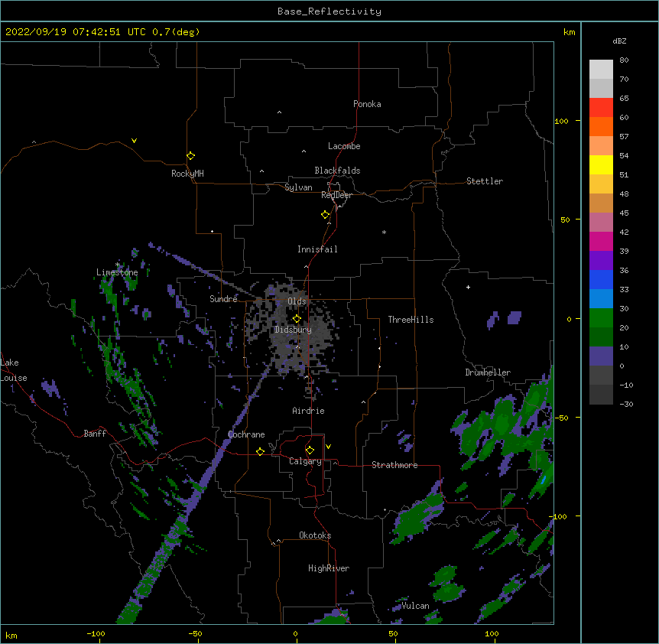Click the Innisfail label

click(317, 249)
